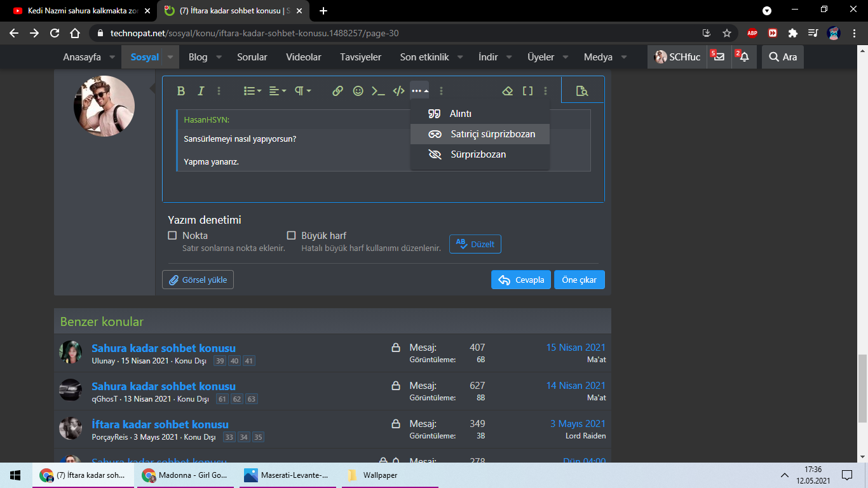This screenshot has width=868, height=488.
Task: Open more text options beside Italic
Action: coord(219,91)
